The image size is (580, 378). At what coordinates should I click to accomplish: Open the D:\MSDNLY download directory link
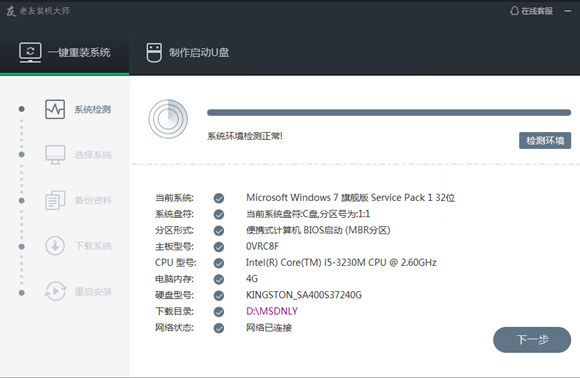tap(272, 311)
